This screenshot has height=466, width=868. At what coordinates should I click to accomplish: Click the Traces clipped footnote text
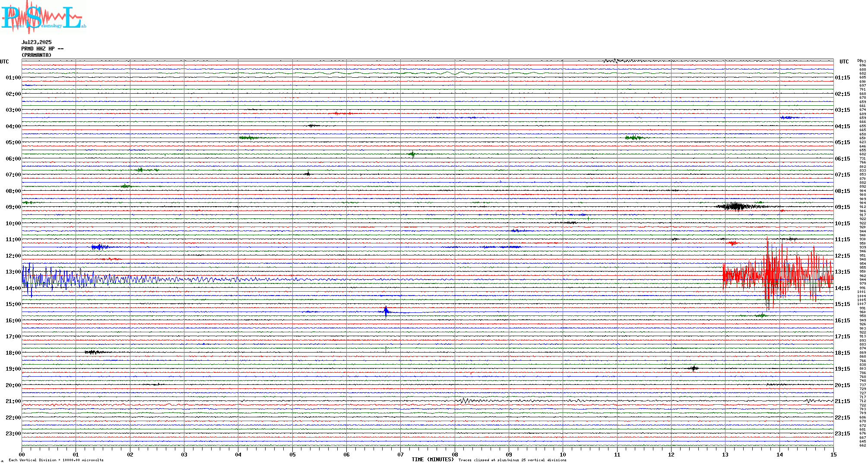[512, 460]
